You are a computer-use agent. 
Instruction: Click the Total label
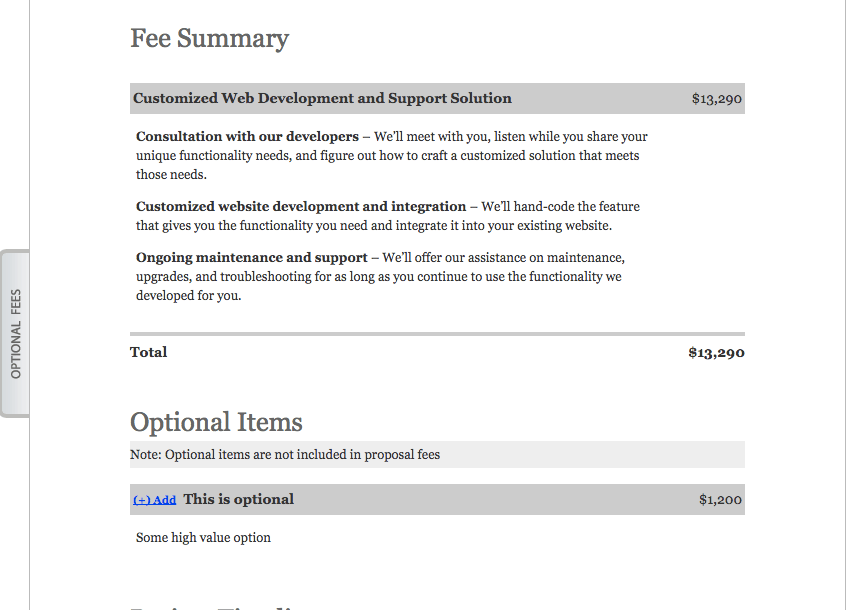148,352
